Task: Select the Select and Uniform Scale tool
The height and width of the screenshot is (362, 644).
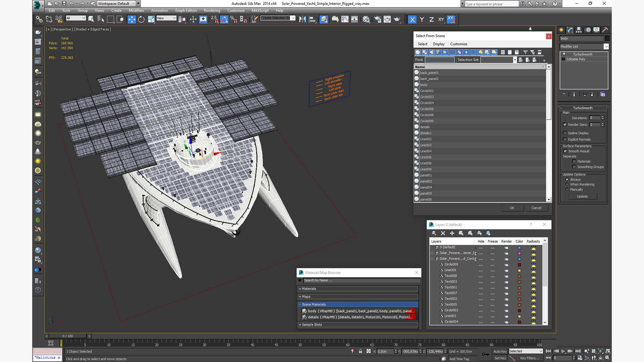Action: coord(151,19)
